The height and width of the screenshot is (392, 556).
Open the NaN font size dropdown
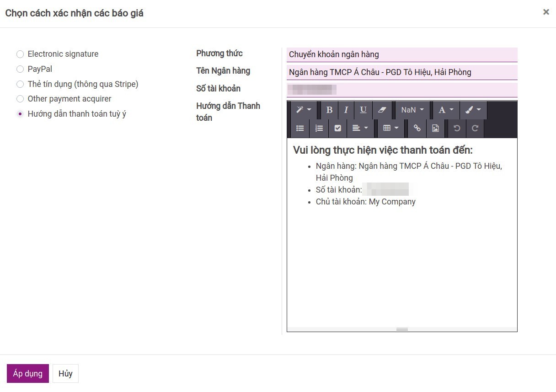412,110
